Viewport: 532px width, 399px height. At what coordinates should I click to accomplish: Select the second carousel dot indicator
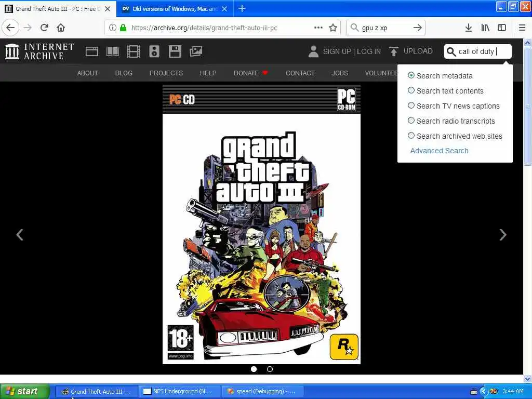270,369
